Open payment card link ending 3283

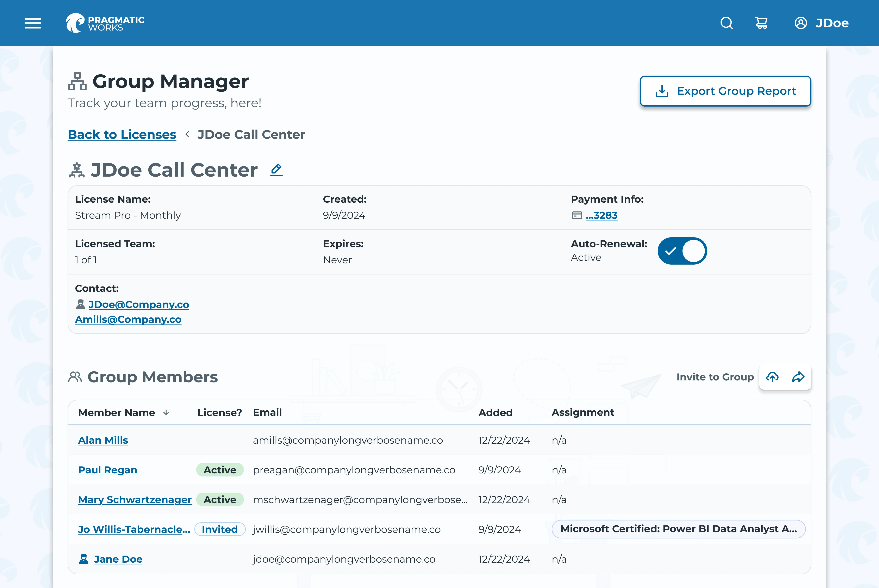point(601,215)
